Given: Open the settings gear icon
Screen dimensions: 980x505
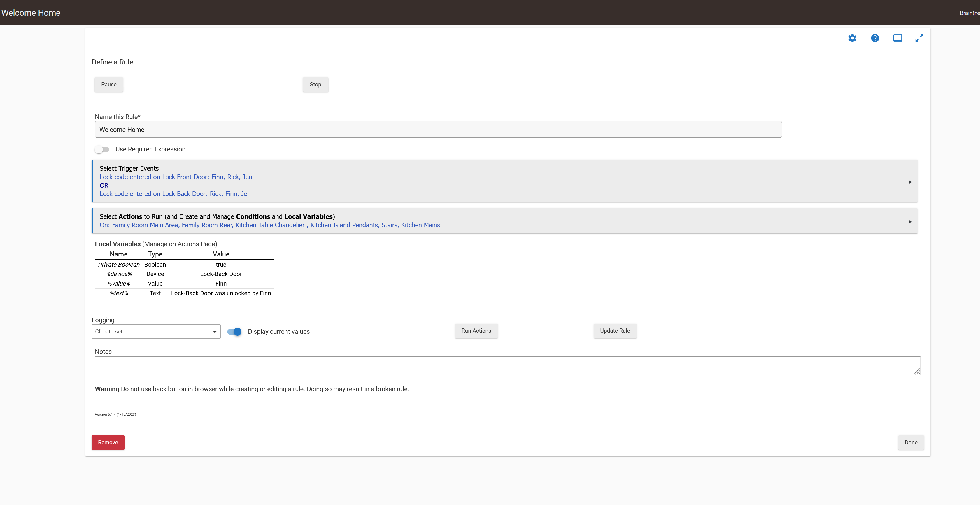Looking at the screenshot, I should click(852, 38).
